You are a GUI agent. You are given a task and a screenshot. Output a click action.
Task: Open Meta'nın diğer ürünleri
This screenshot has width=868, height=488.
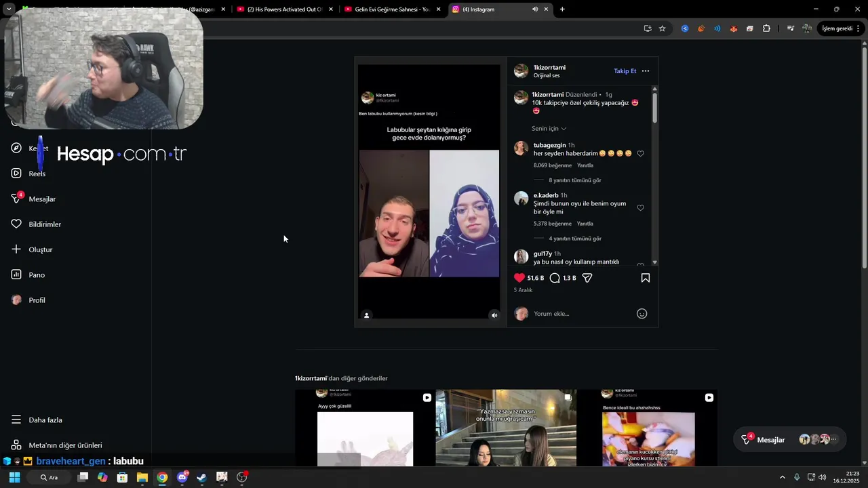(x=57, y=445)
